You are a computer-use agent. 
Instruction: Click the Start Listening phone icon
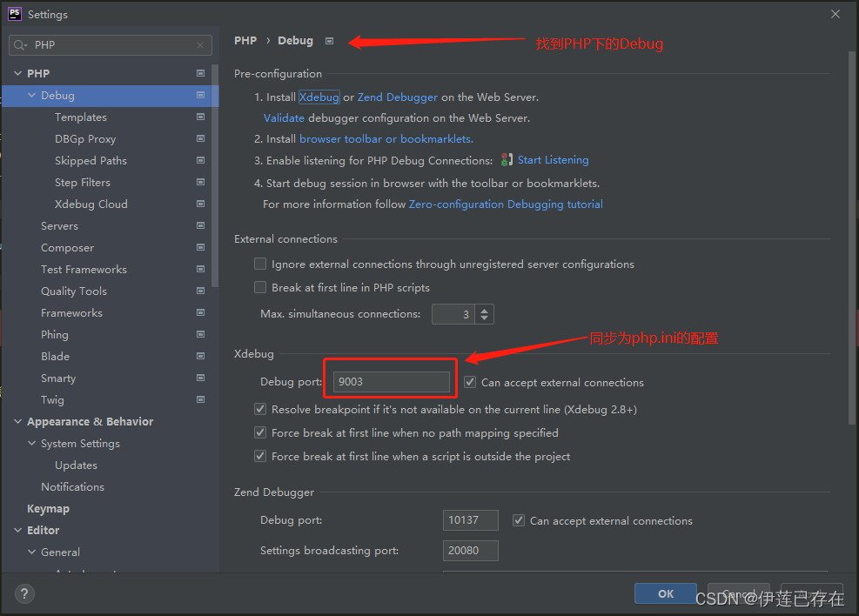coord(507,160)
